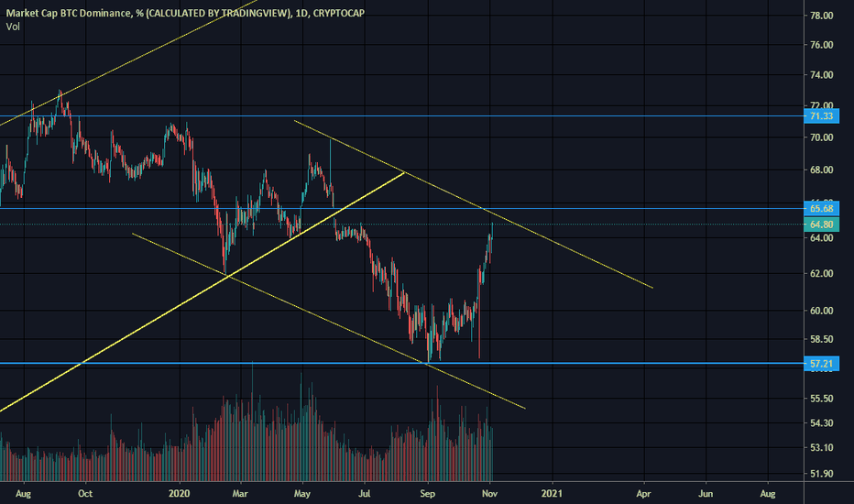854x504 pixels.
Task: Select the 71.33 horizontal line price label
Action: point(821,116)
